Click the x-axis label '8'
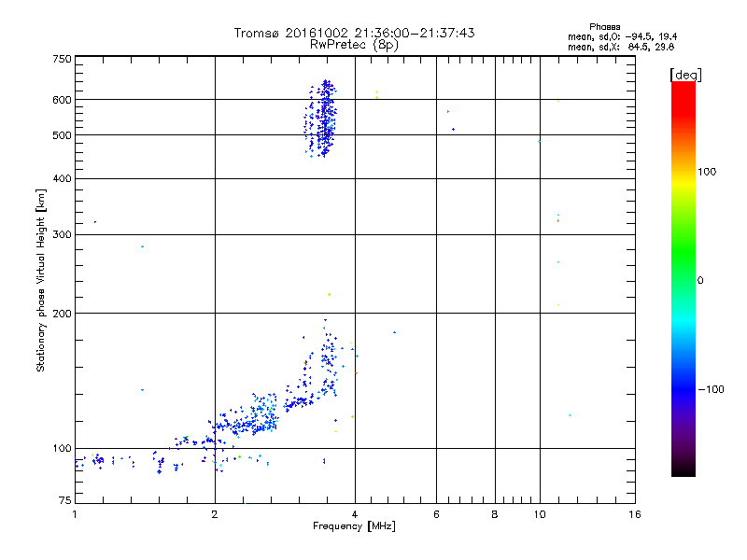 pos(495,514)
